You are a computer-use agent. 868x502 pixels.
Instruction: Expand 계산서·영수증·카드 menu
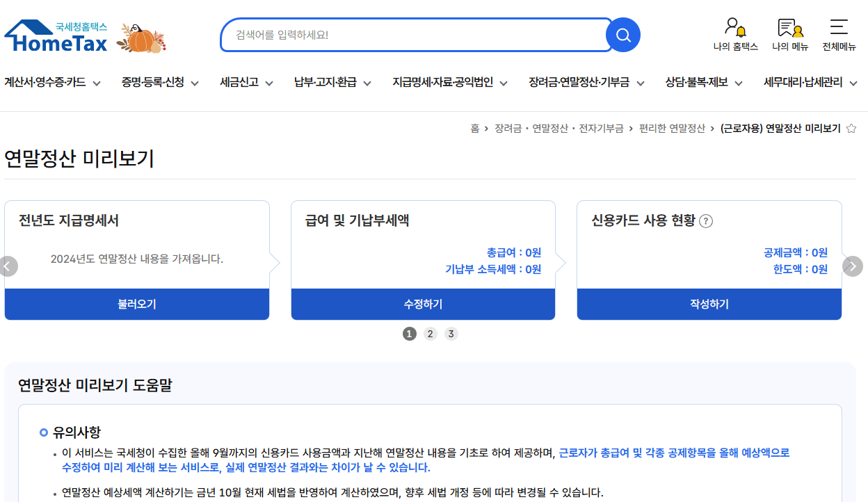(52, 83)
